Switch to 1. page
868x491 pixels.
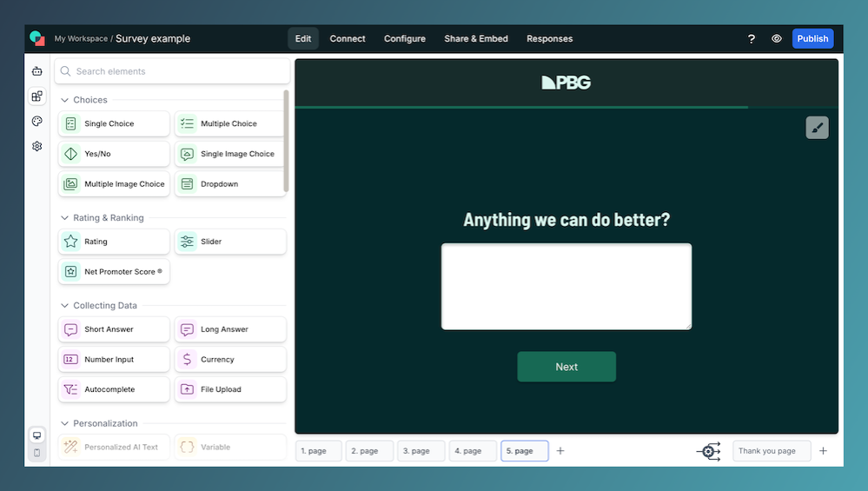(x=319, y=451)
